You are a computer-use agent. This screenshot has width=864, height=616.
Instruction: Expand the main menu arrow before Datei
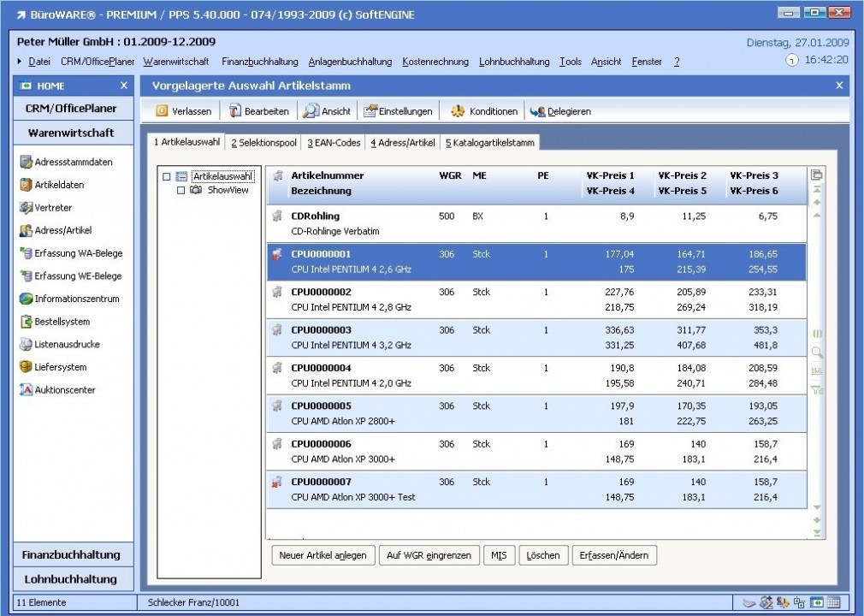point(20,61)
